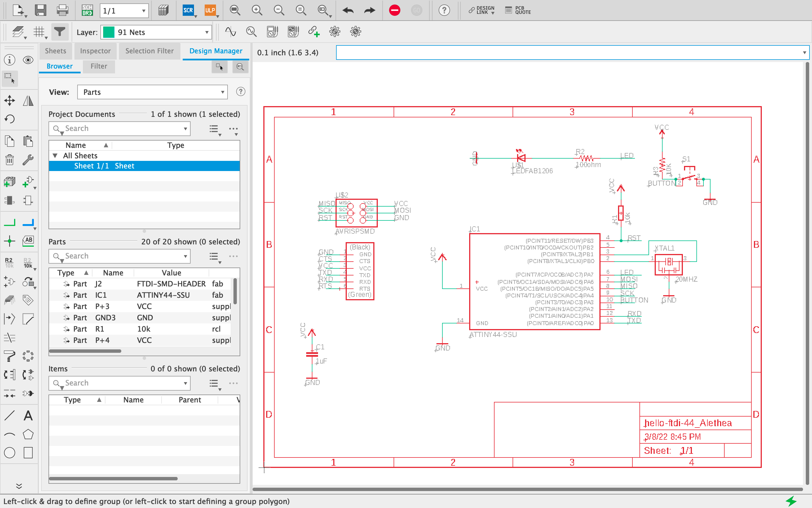Switch to the Inspector tab

95,51
